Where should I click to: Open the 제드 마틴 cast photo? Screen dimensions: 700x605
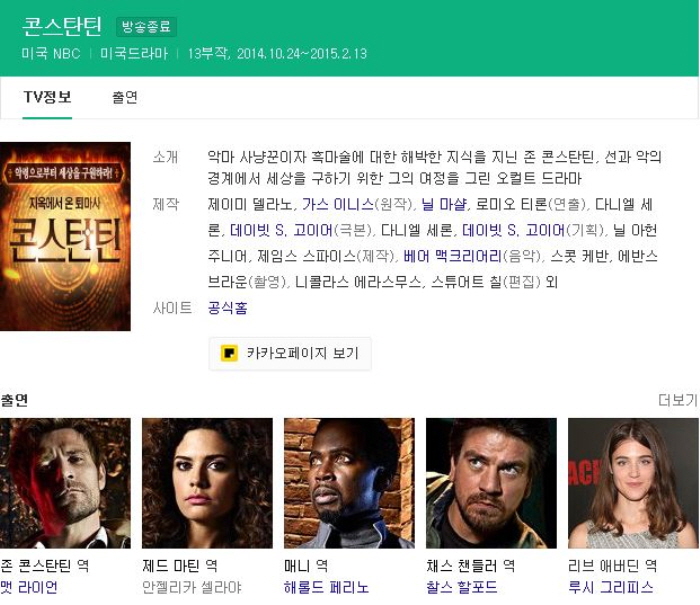click(207, 483)
